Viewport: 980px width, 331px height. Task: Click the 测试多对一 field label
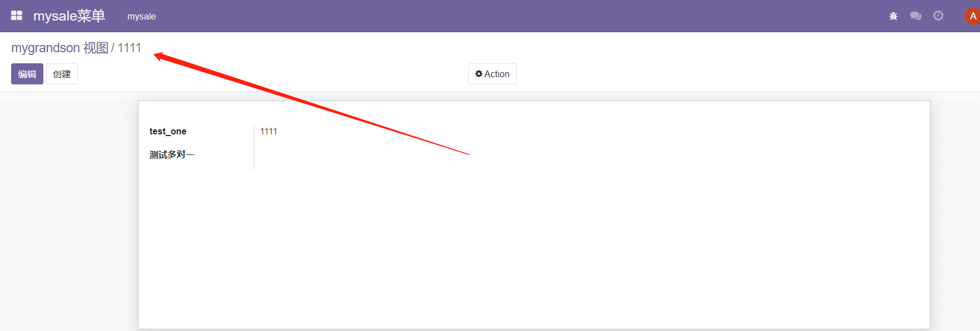[x=172, y=154]
